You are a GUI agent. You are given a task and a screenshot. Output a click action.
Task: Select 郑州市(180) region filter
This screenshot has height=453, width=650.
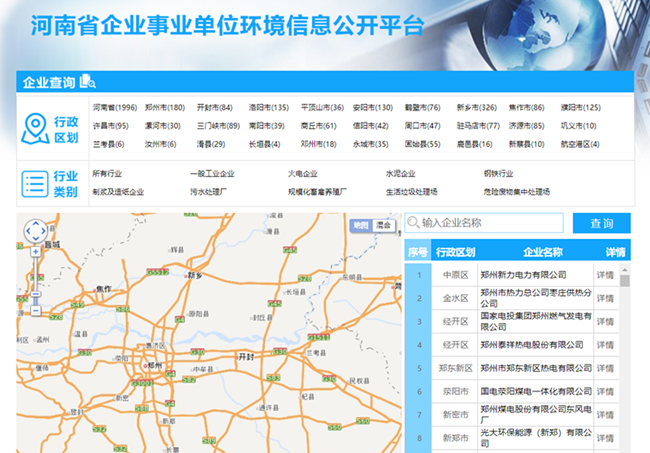click(x=164, y=107)
